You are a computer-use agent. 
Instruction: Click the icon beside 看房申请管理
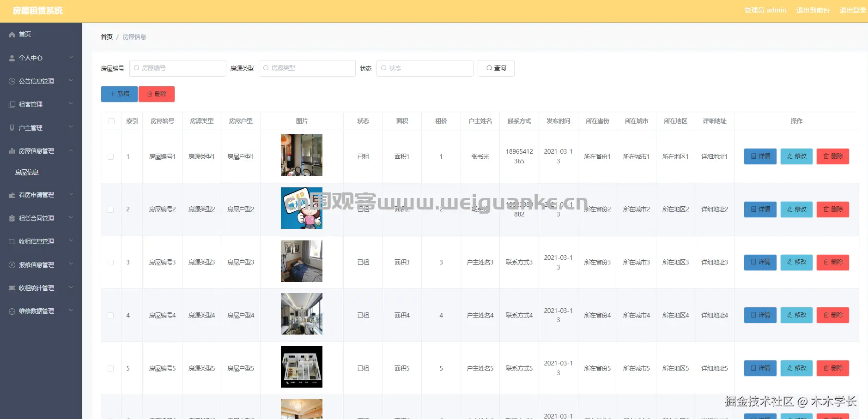[12, 195]
